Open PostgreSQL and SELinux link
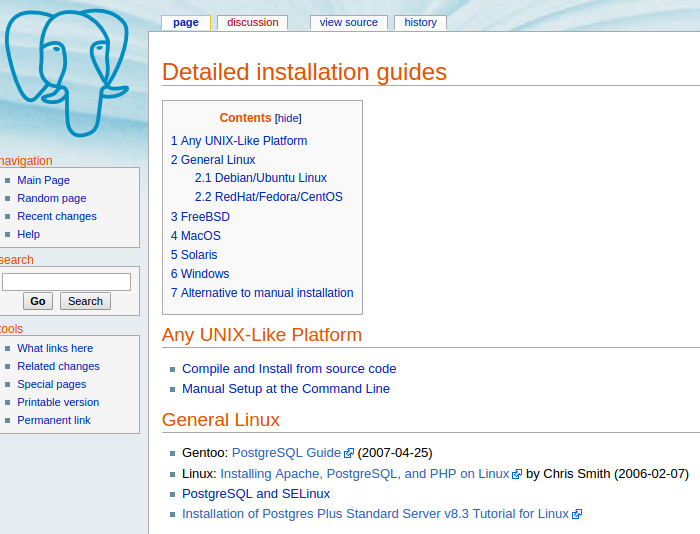Image resolution: width=700 pixels, height=534 pixels. point(256,494)
